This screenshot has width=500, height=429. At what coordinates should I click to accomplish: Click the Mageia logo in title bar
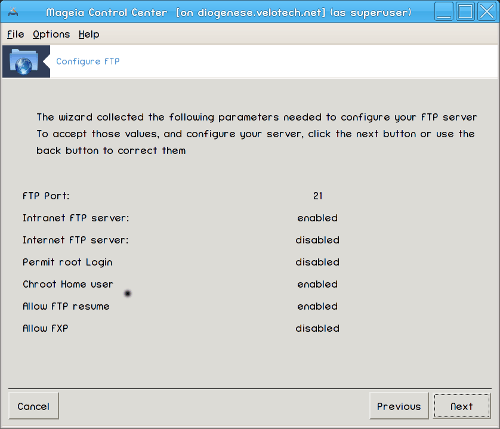click(x=13, y=12)
